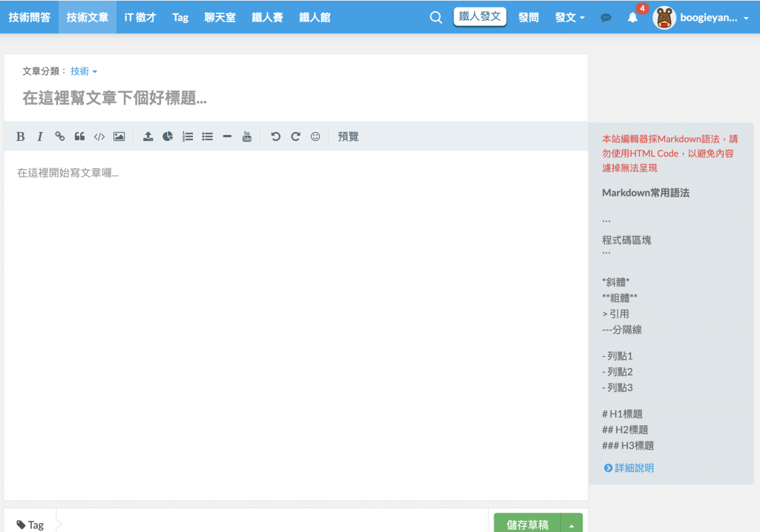Expand the 儲存草稿 split-button arrow

[x=572, y=525]
